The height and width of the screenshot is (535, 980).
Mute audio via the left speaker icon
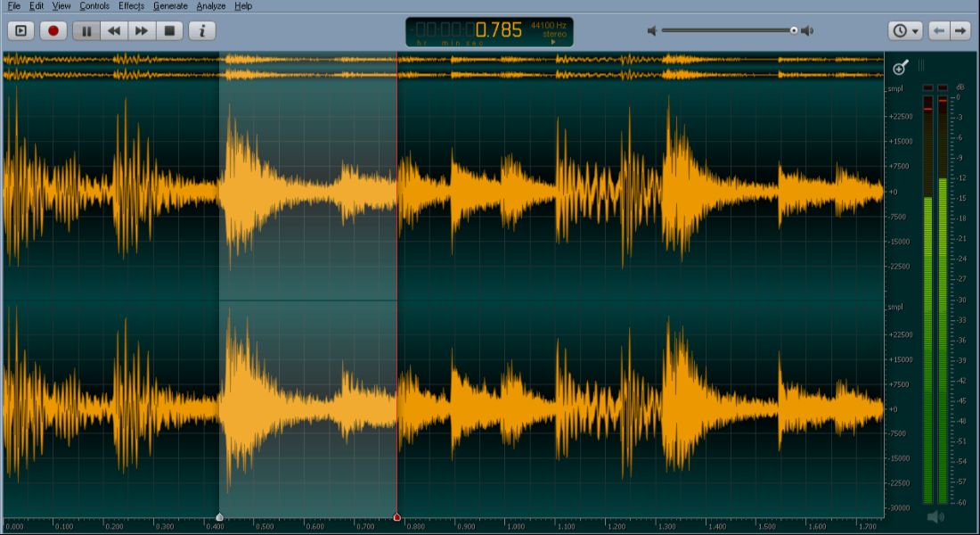651,29
